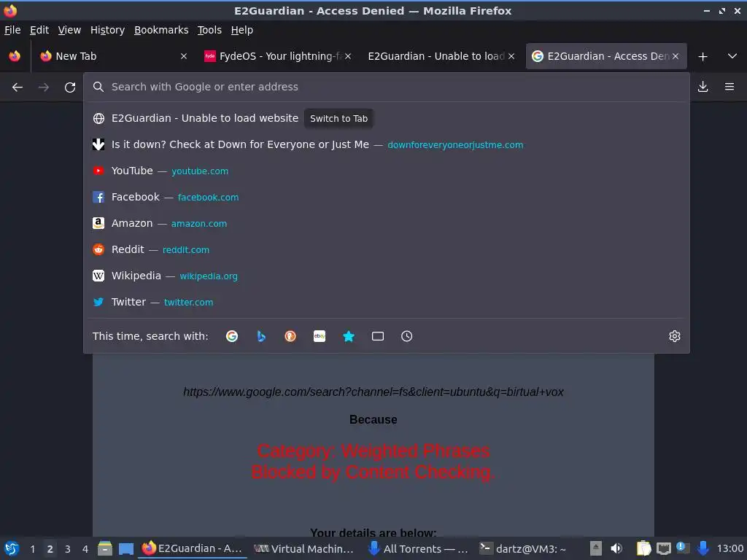This screenshot has width=747, height=560.
Task: Open the volume speaker tray icon
Action: tap(616, 548)
